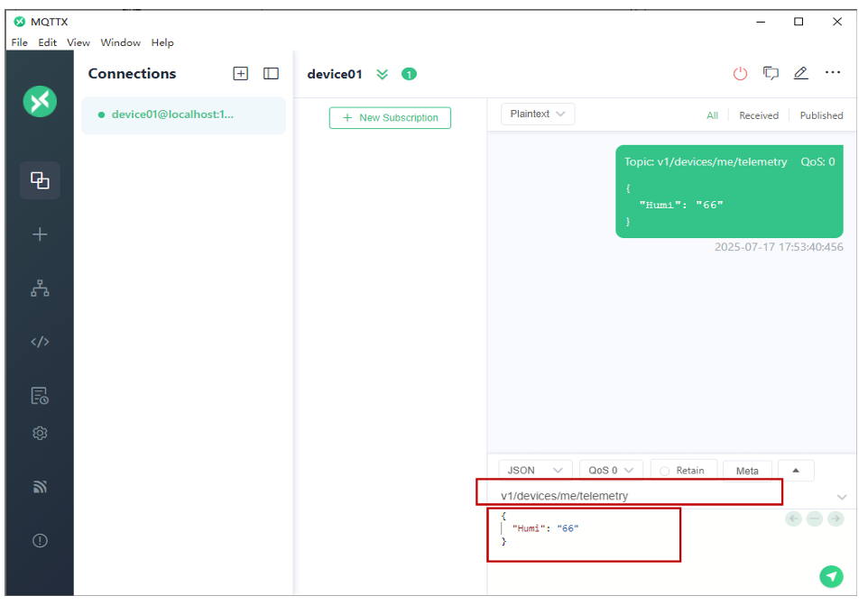Select device01@localhost connection in list

pos(183,115)
